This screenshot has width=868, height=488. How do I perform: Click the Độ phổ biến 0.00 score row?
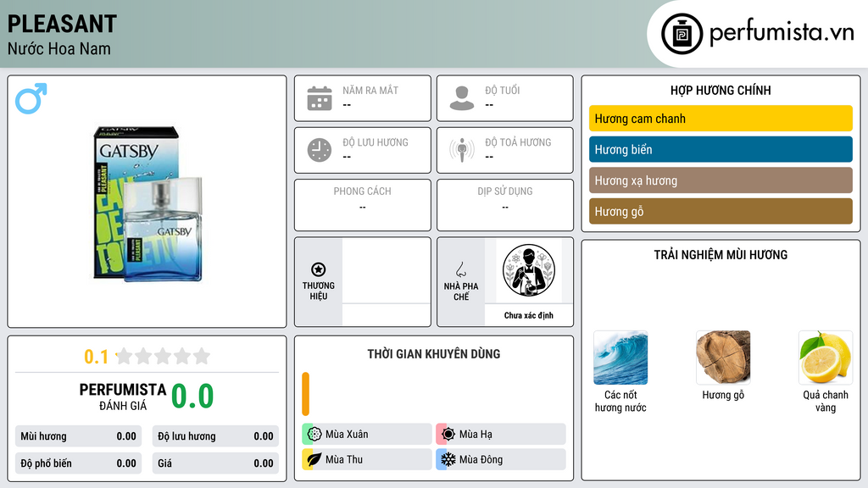pos(79,463)
